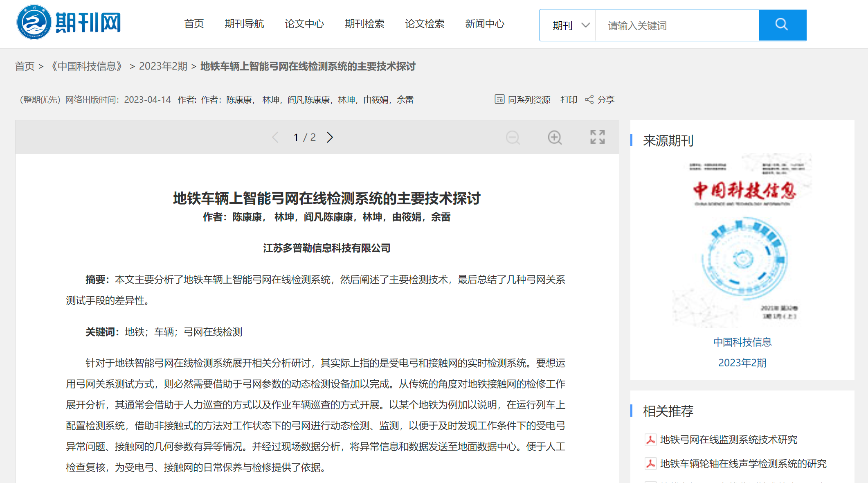Open related article 地铁车辆轮轴在线声学检测系统的研究

tap(744, 464)
